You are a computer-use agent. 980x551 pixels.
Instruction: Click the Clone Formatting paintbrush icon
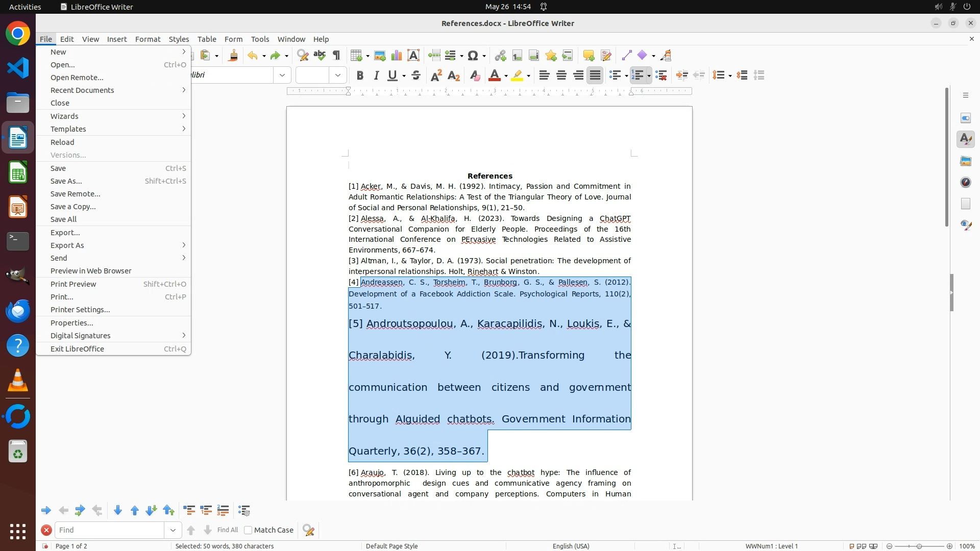pos(233,56)
